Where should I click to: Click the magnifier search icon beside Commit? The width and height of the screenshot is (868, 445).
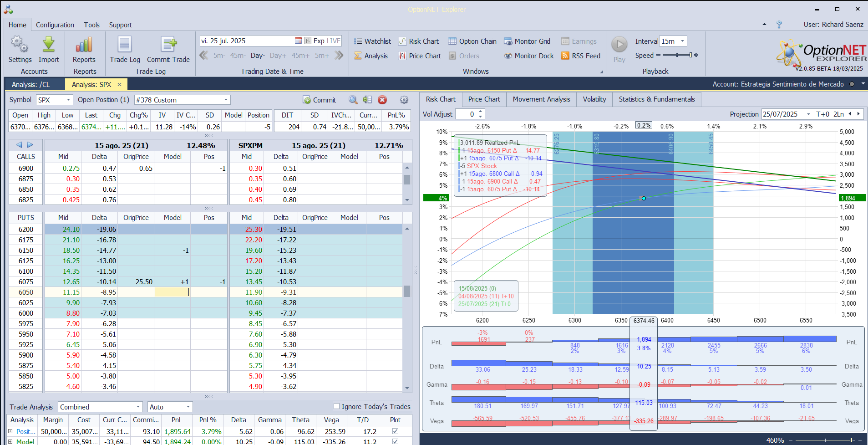click(x=353, y=100)
